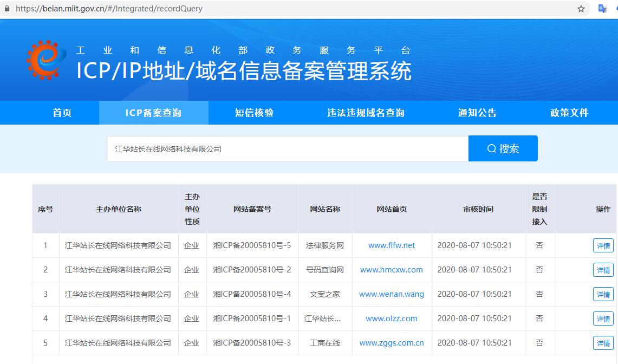Click site name 文案之家
The image size is (618, 364).
point(325,294)
